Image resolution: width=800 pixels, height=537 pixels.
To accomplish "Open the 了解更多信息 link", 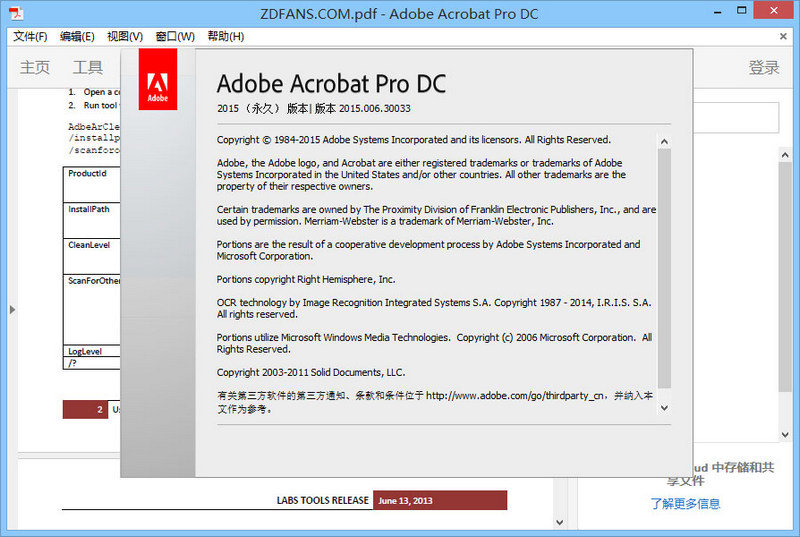I will 685,504.
